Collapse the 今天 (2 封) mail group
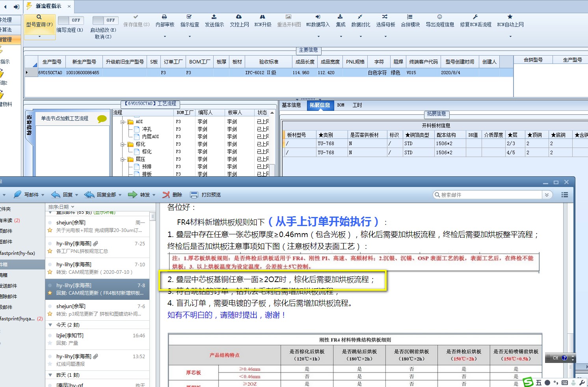 tap(50, 325)
